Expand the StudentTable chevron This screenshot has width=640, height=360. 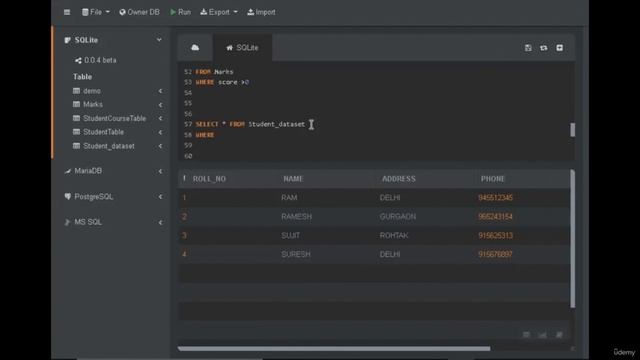point(160,132)
